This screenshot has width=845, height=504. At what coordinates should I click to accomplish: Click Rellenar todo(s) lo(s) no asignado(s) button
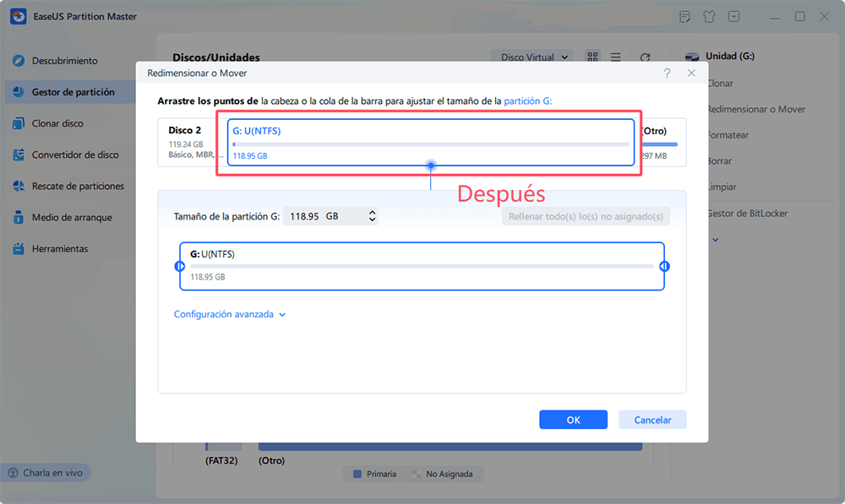[586, 216]
